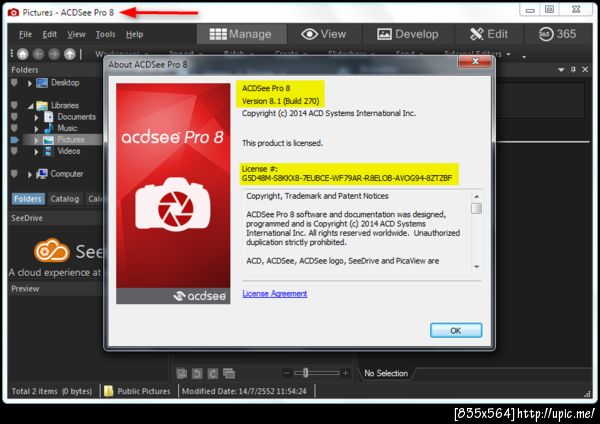Click the first preview toolbar icon
Viewport: 600px width, 424px height.
click(182, 373)
